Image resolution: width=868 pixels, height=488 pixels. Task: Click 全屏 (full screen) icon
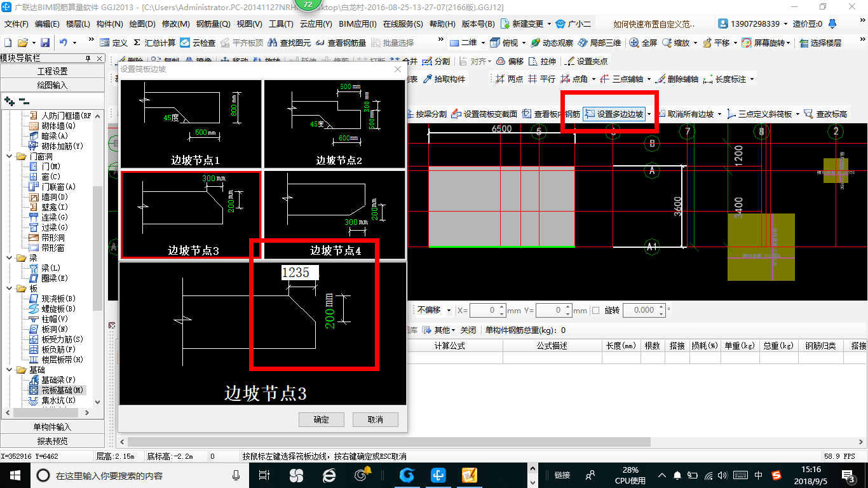643,43
